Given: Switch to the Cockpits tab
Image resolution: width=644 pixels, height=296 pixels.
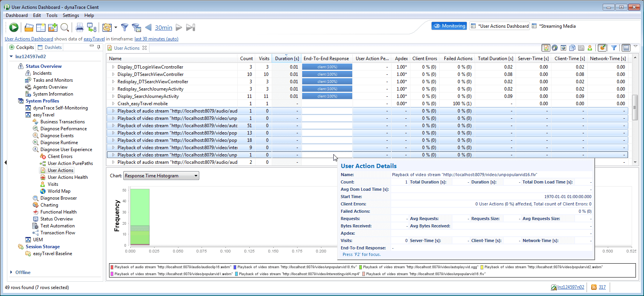Looking at the screenshot, I should [x=22, y=47].
